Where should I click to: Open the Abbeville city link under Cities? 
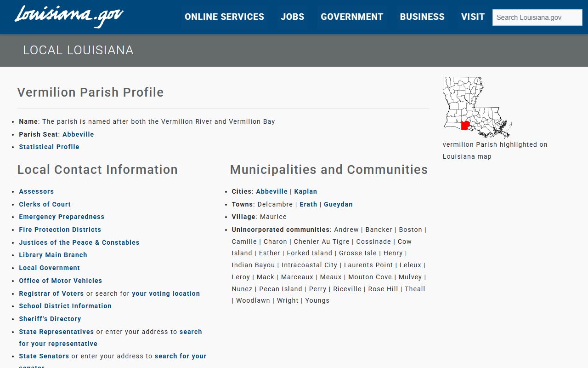[x=271, y=191]
